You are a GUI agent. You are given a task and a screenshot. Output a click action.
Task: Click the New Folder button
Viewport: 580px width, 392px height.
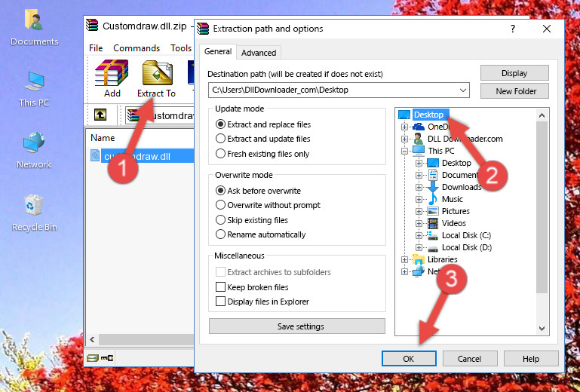click(514, 91)
